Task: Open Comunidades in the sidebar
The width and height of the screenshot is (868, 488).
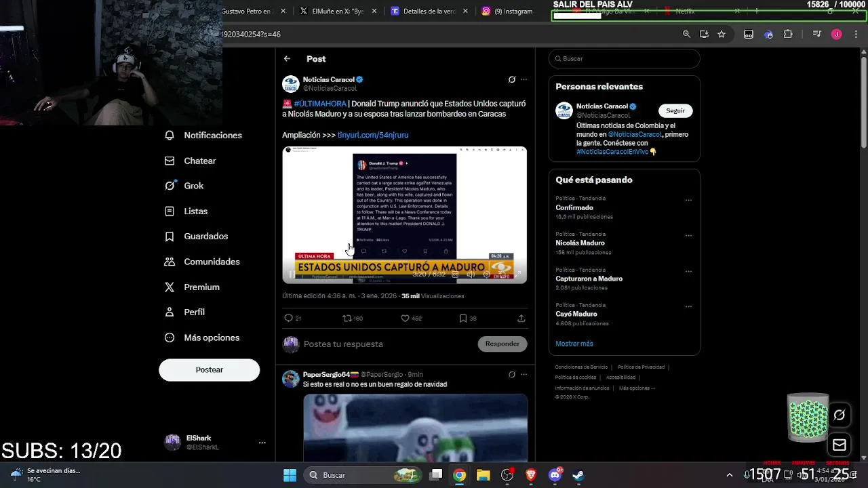Action: [203, 262]
